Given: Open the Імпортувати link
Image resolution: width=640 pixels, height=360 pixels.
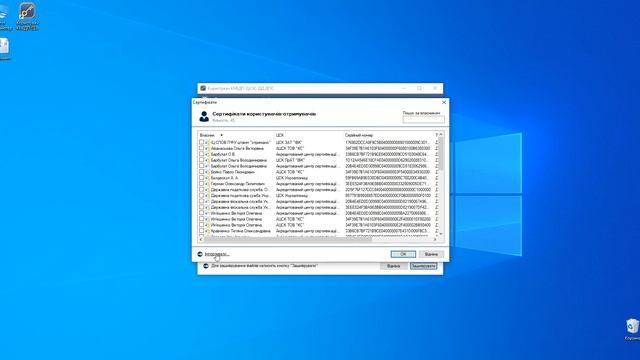Looking at the screenshot, I should tap(217, 254).
